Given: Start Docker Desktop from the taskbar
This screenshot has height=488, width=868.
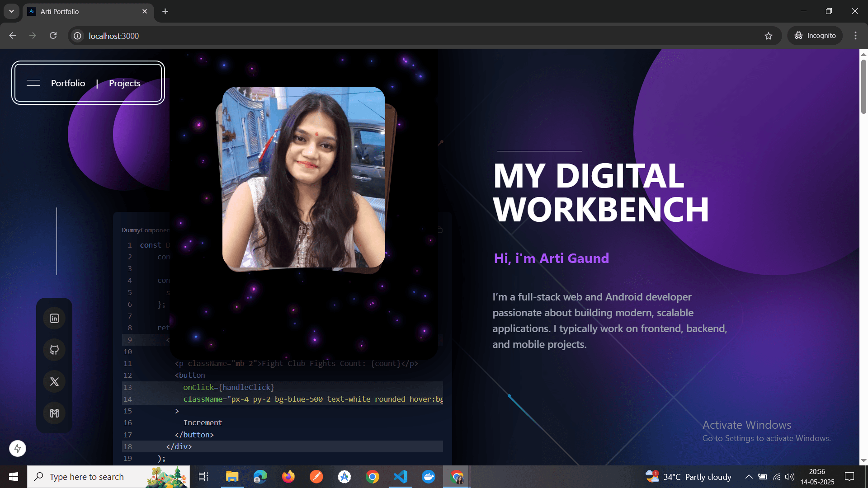Looking at the screenshot, I should (x=429, y=477).
